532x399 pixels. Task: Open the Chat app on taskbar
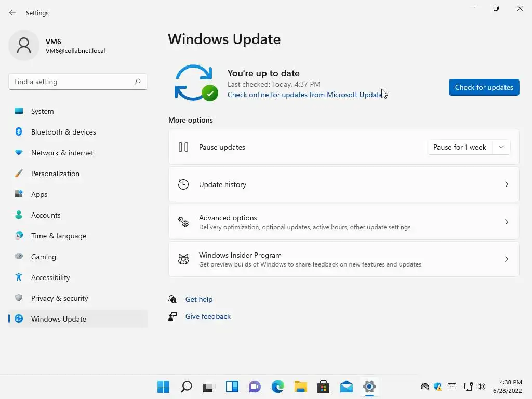(x=255, y=387)
